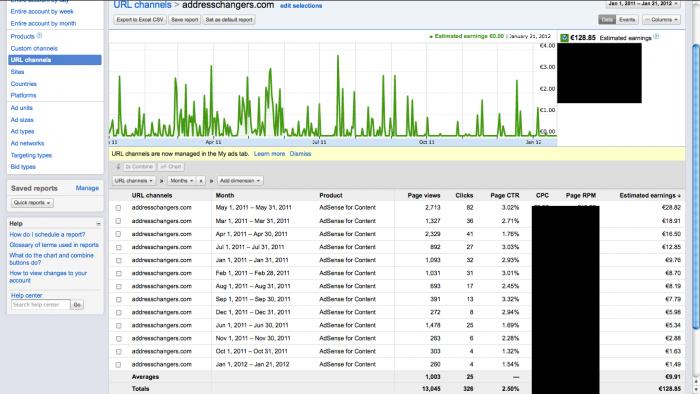Select the Sep 1, 2011 row checkbox

[118, 299]
